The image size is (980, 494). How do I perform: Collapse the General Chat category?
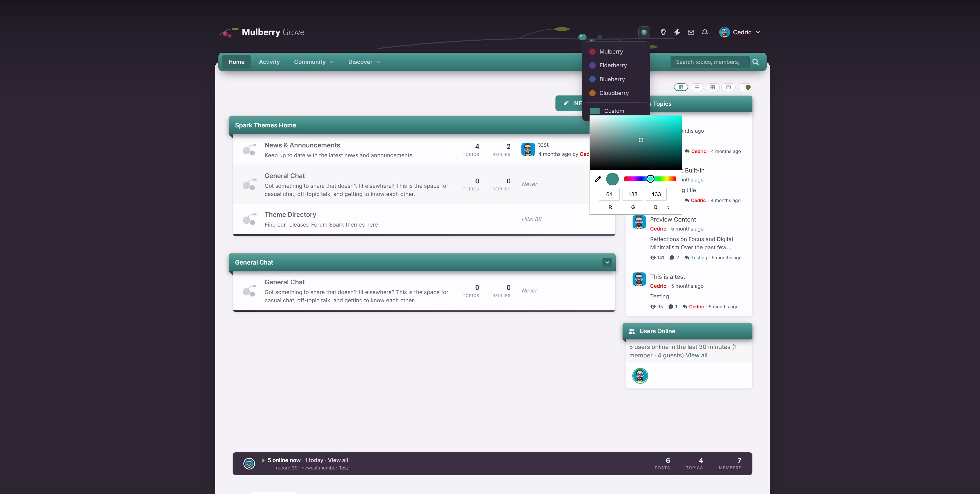click(x=607, y=262)
